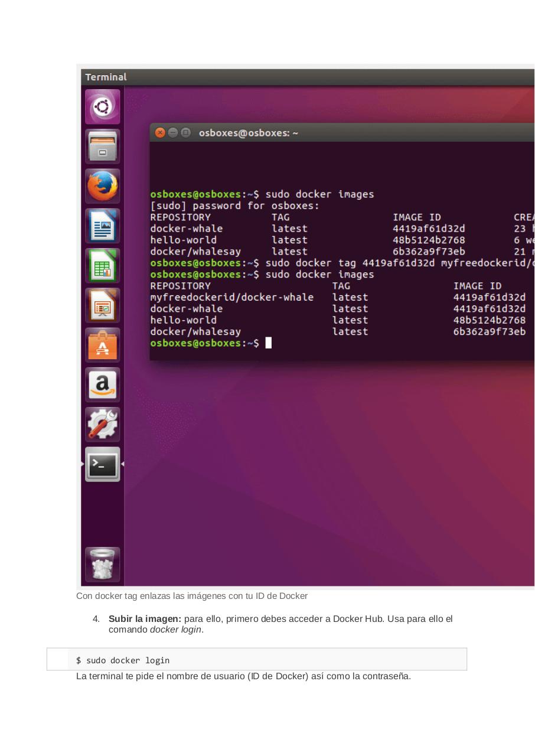Open the Ubuntu Dash home icon
The height and width of the screenshot is (756, 535).
pyautogui.click(x=102, y=106)
